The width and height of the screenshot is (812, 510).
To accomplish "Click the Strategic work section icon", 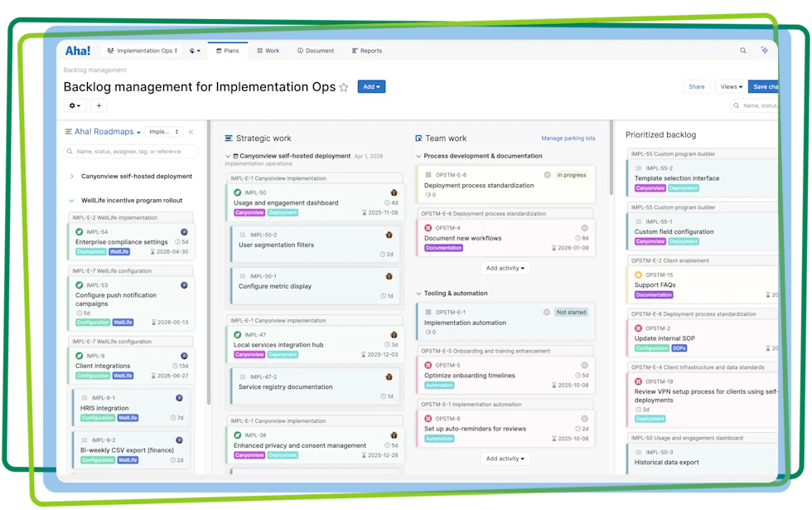I will point(229,138).
